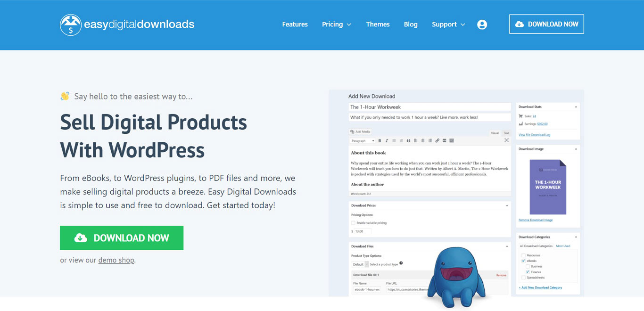
Task: Enter distraction-free fullscreen editor mode icon
Action: point(506,140)
